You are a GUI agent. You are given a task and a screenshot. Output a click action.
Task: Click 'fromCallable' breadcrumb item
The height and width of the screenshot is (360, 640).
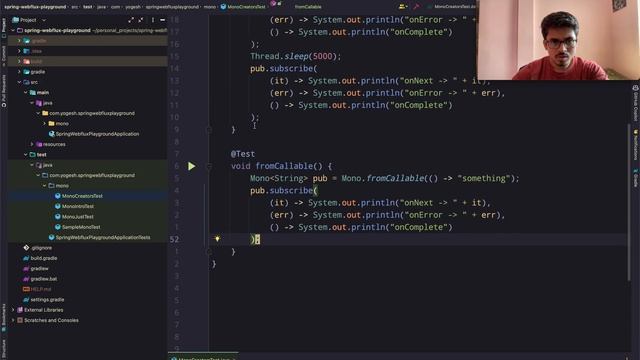[308, 7]
